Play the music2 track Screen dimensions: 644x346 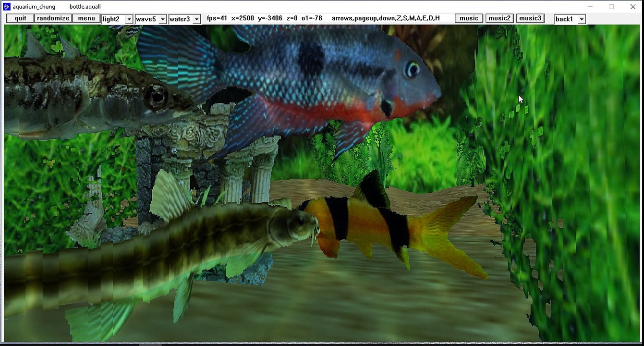coord(499,18)
